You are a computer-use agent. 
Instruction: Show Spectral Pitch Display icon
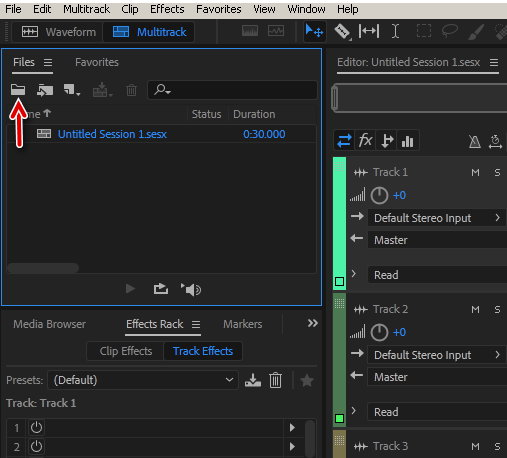coord(276,31)
